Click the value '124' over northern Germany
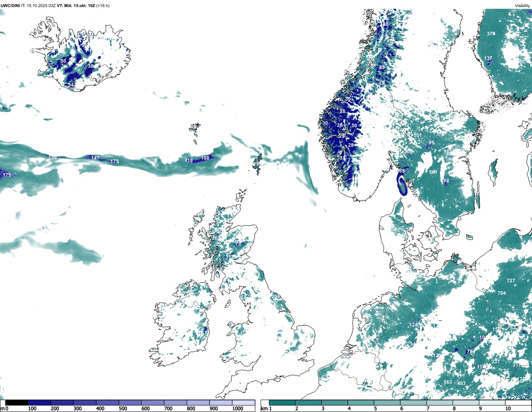The height and width of the screenshot is (412, 532). (414, 325)
